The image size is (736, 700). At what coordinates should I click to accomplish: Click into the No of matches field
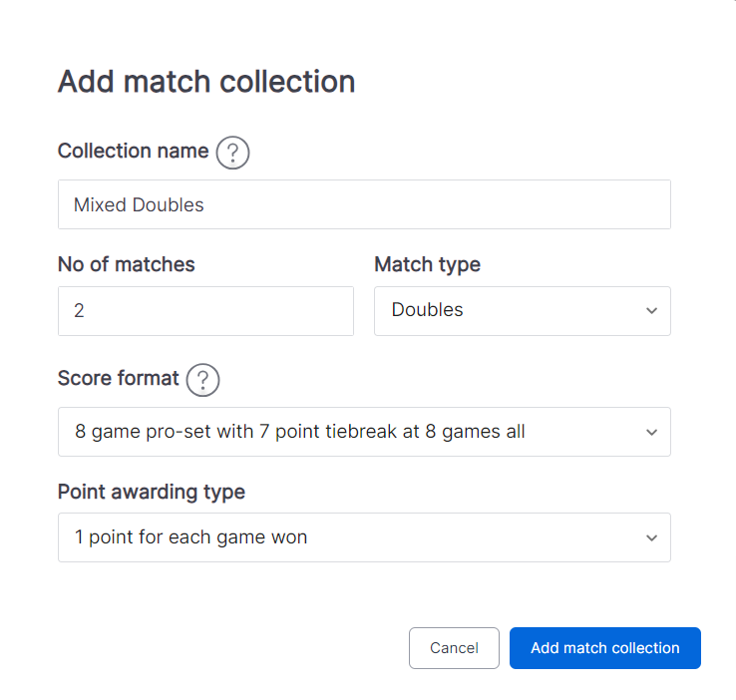tap(205, 311)
